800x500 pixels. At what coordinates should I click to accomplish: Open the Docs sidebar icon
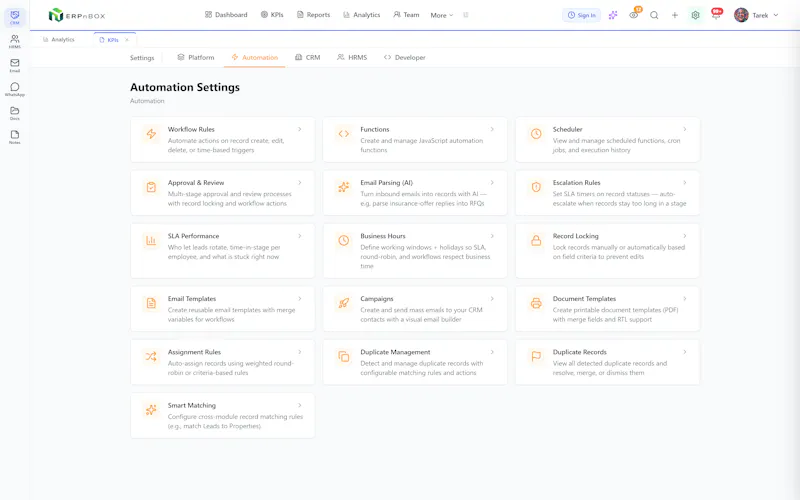[15, 113]
